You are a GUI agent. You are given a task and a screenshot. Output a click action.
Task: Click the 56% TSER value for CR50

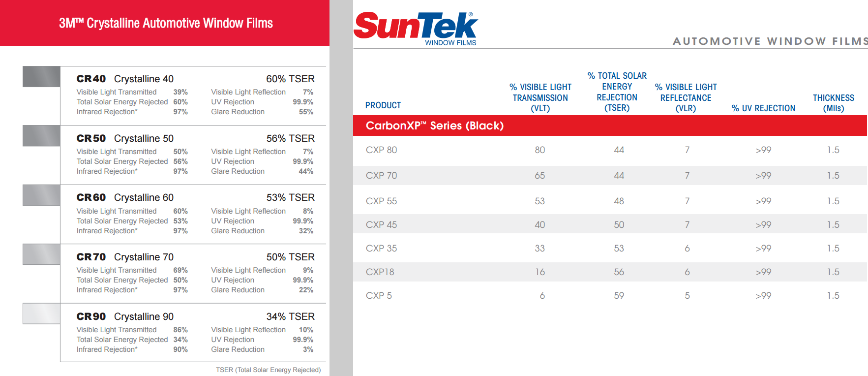[x=290, y=138]
